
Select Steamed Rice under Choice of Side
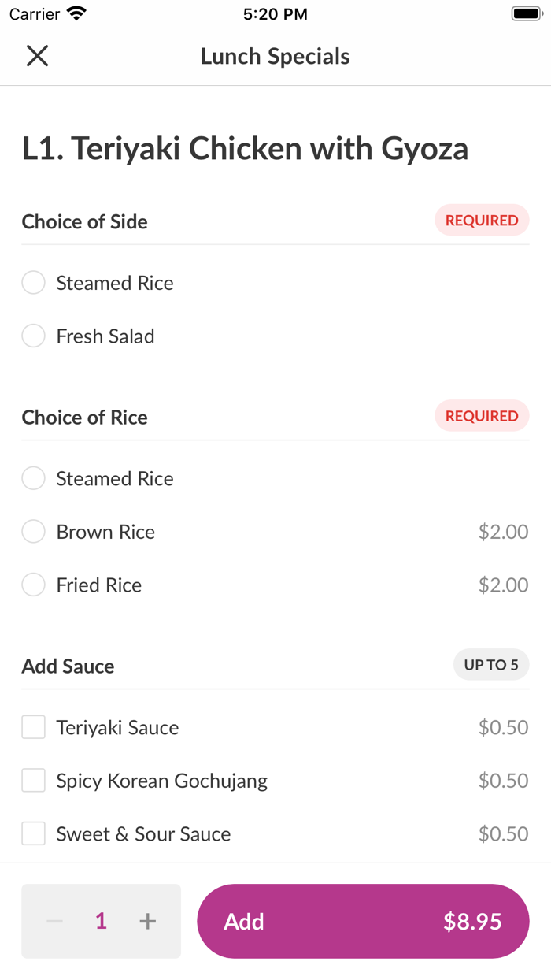[33, 282]
